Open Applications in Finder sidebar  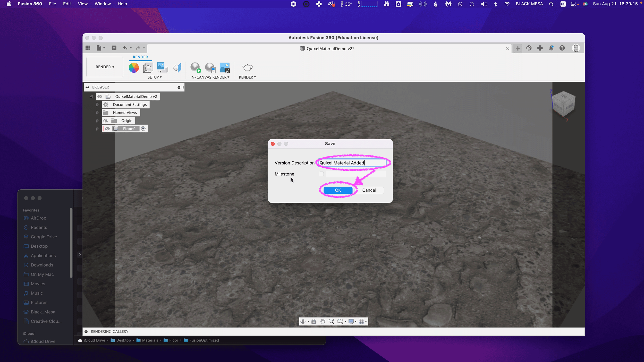pos(43,256)
